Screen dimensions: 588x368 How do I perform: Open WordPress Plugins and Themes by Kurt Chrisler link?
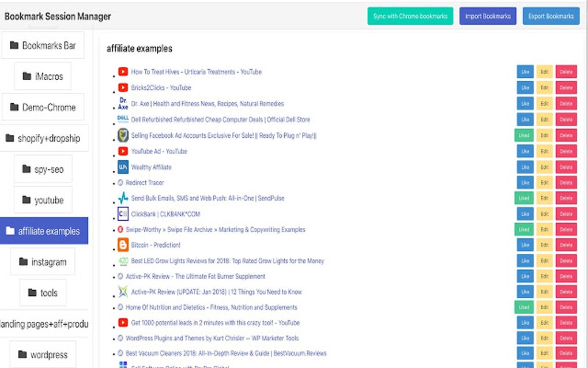[212, 338]
